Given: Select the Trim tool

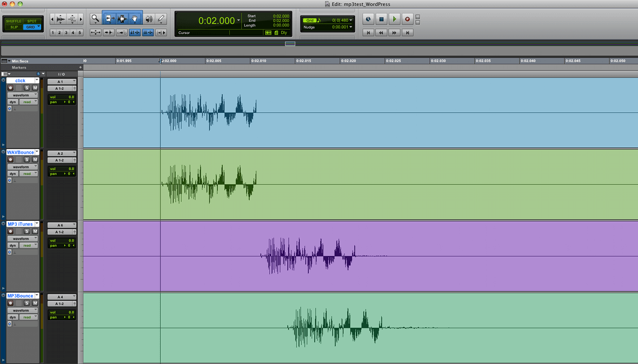Looking at the screenshot, I should point(109,19).
